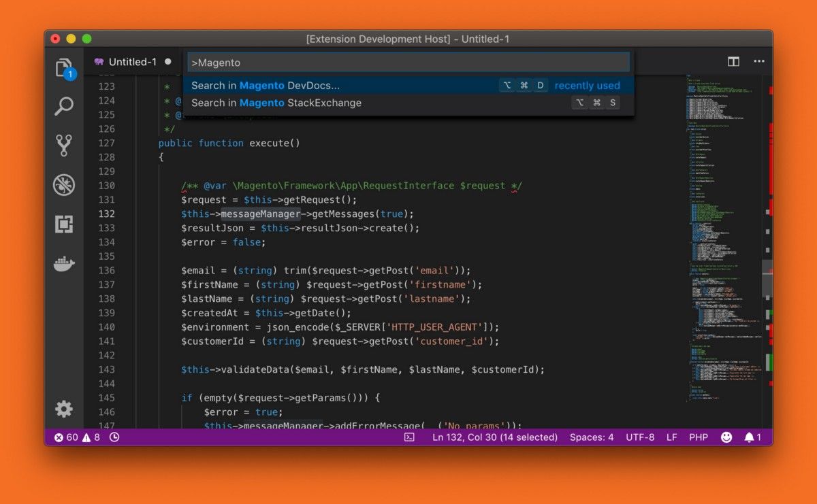
Task: Open the Search sidebar
Action: click(x=63, y=106)
